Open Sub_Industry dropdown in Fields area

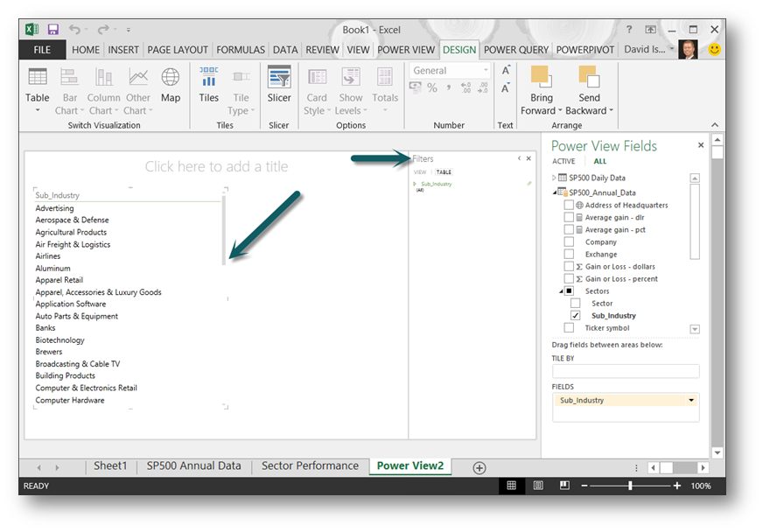[x=691, y=400]
